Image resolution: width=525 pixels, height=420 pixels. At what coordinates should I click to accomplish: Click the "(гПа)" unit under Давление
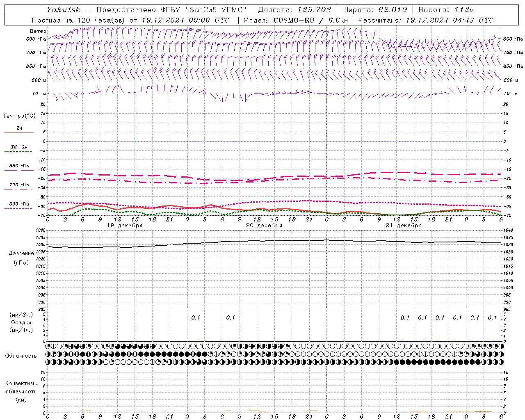(21, 262)
